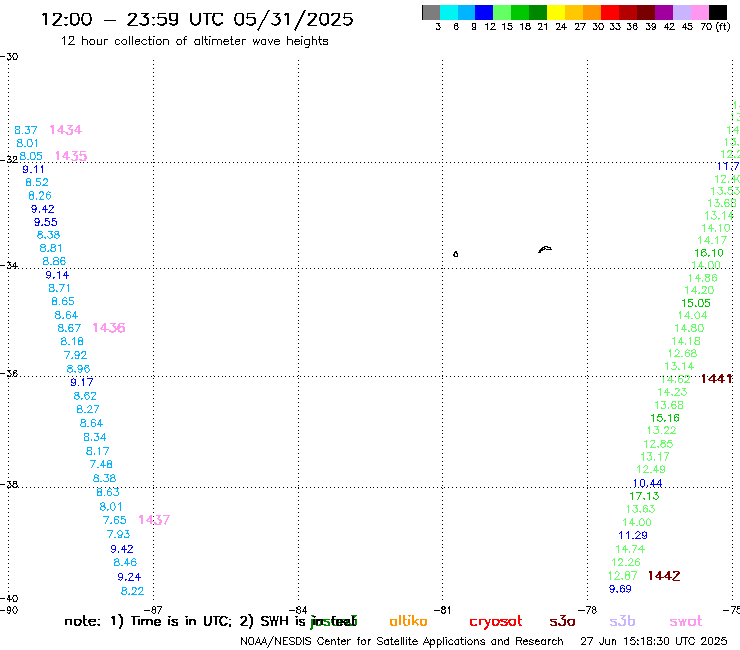Click the wave height value 9.55
The image size is (740, 650).
(x=46, y=222)
